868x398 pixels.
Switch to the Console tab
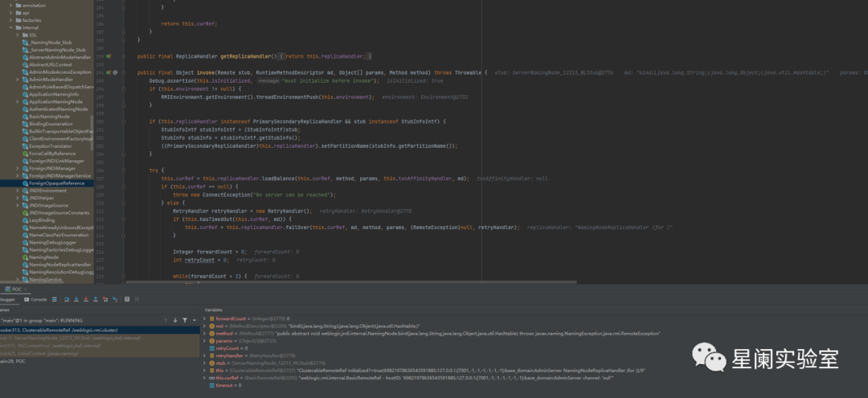point(35,299)
